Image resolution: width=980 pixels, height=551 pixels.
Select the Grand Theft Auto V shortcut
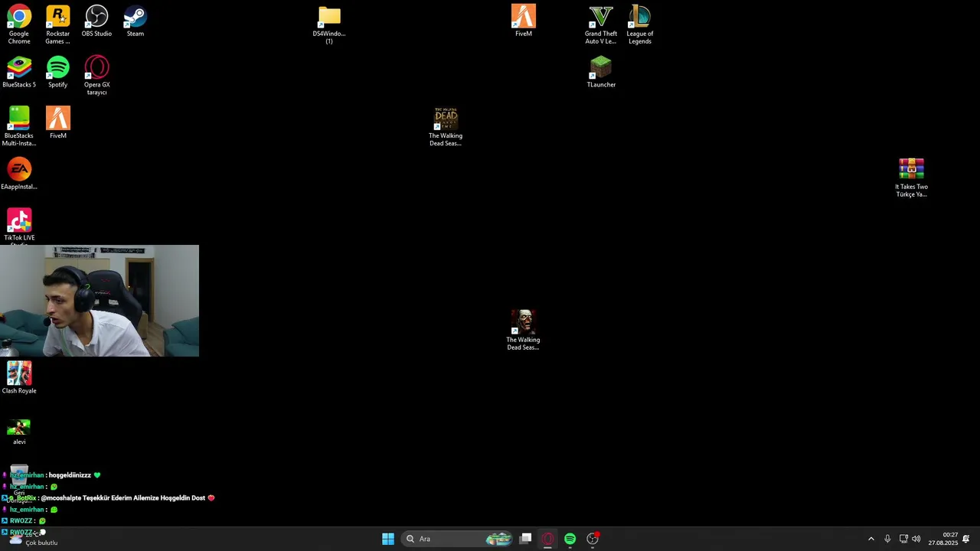coord(601,24)
